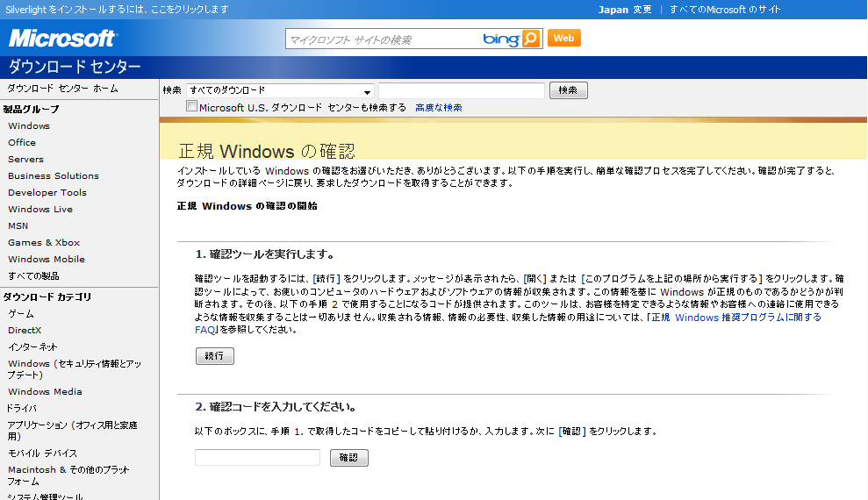Open the Windows Media download category
The width and height of the screenshot is (868, 500).
coord(45,391)
